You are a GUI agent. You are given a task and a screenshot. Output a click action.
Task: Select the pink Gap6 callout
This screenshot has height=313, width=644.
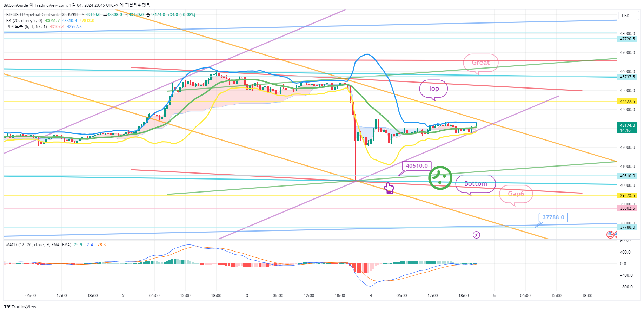tap(516, 194)
